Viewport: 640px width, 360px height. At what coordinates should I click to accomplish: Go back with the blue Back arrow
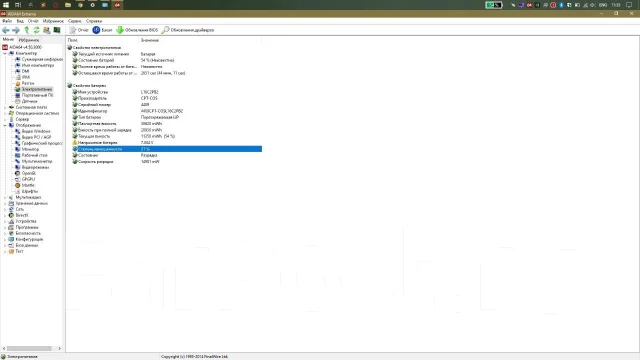coord(6,30)
